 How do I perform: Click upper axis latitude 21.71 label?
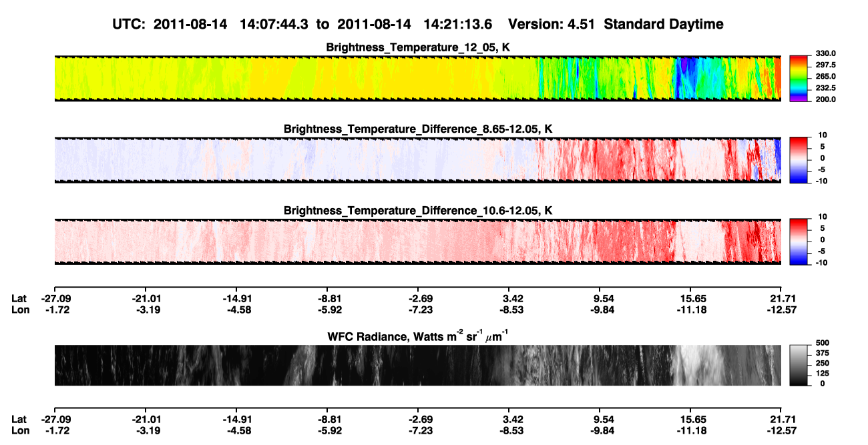pos(783,299)
